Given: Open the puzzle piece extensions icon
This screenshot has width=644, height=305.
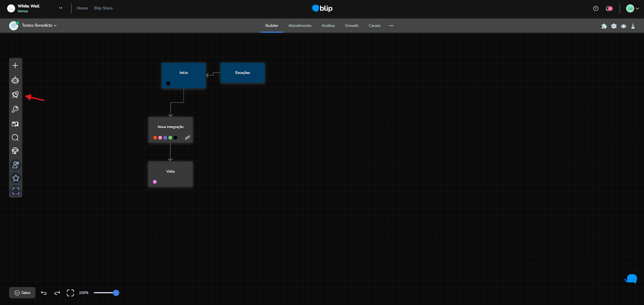Looking at the screenshot, I should click(604, 26).
